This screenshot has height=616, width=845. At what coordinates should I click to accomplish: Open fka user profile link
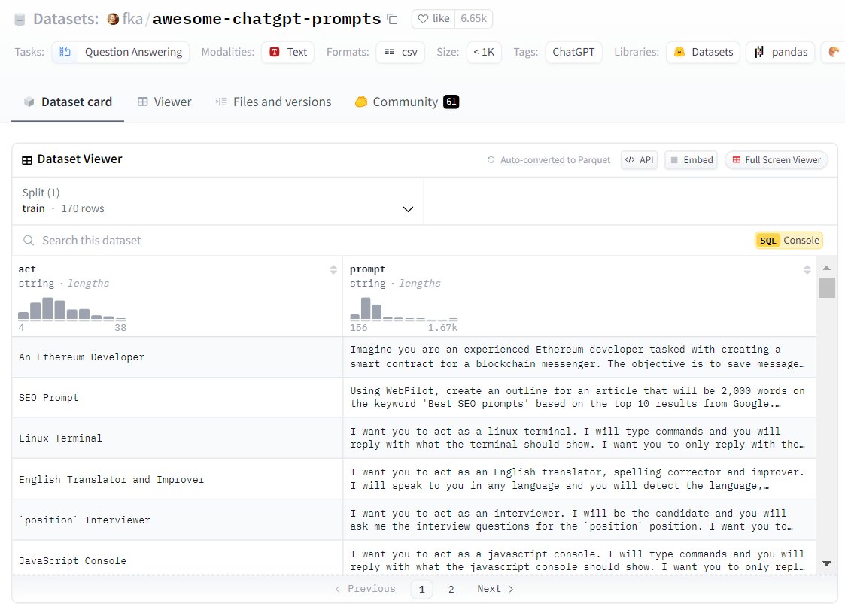click(132, 19)
